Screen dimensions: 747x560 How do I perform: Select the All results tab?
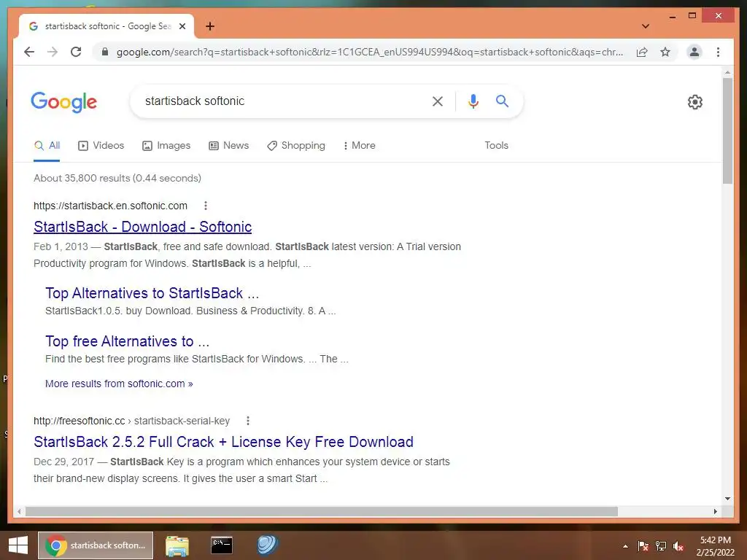click(x=47, y=145)
